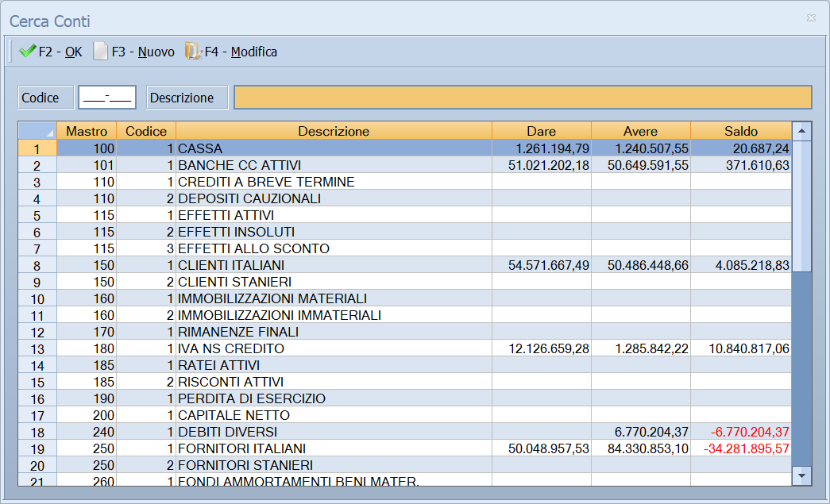Click the vertical scrollbar thumb
The height and width of the screenshot is (504, 830).
coord(802,206)
